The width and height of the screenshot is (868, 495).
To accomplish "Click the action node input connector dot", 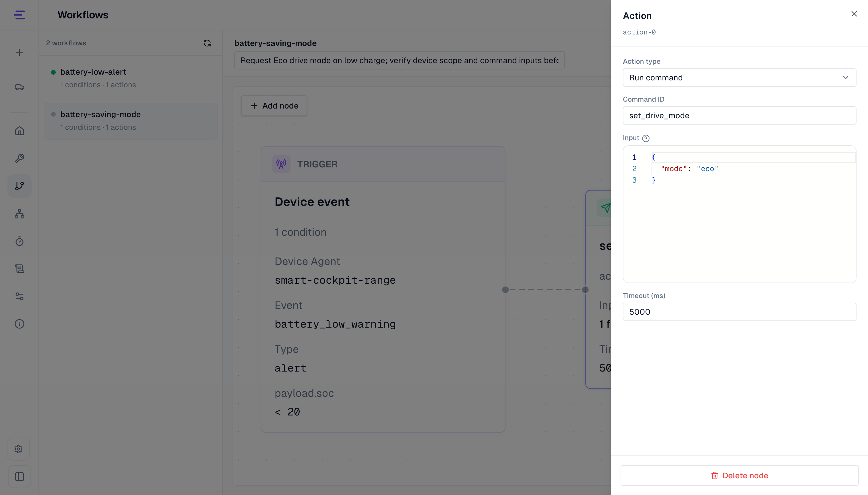I will click(x=585, y=290).
